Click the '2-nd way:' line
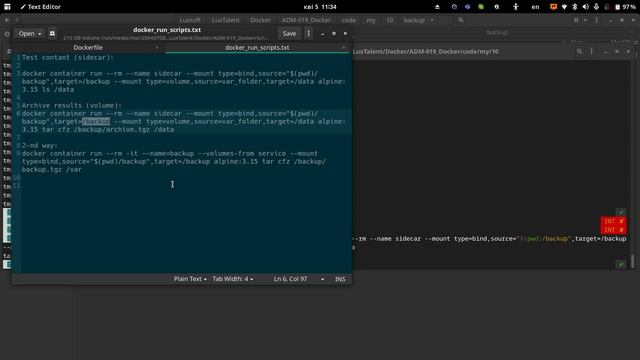 40,145
